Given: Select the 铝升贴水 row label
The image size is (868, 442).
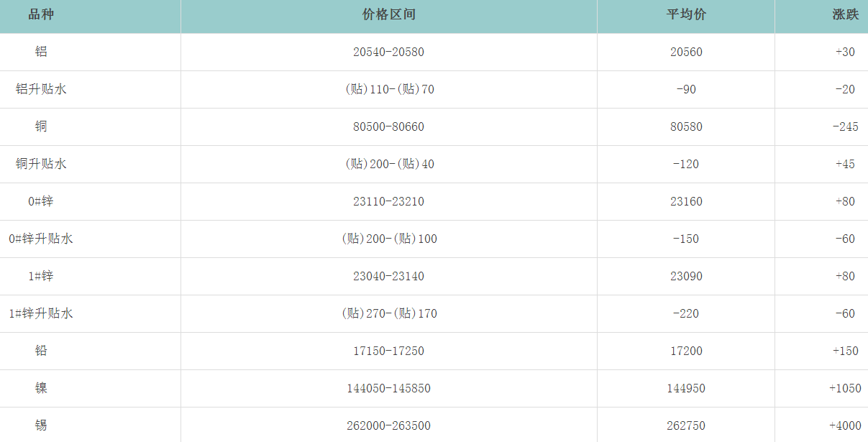Looking at the screenshot, I should [41, 89].
